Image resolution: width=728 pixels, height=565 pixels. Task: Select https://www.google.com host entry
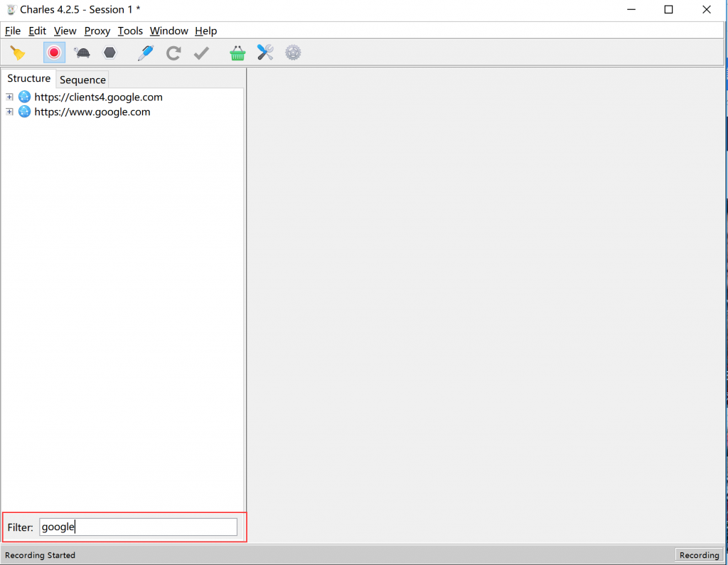point(92,112)
